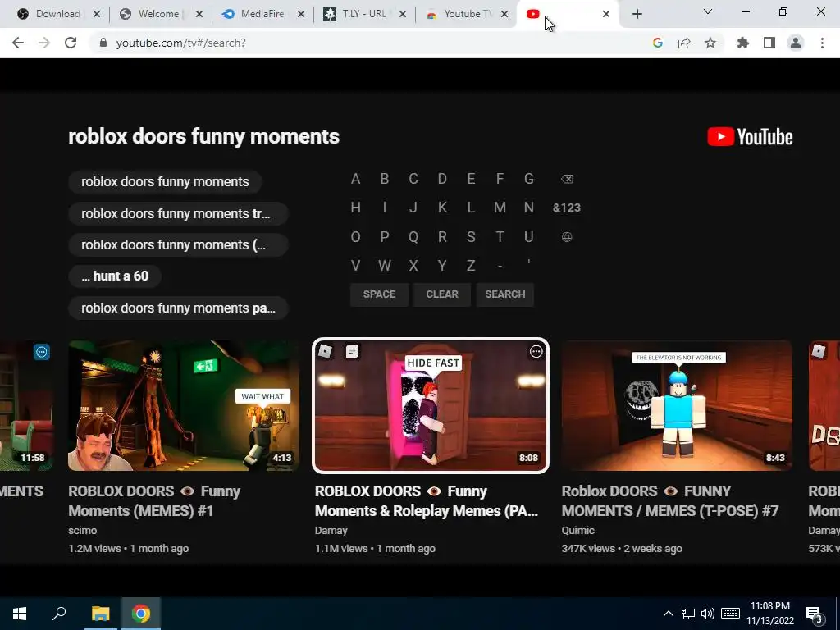840x630 pixels.
Task: Open Chrome profile avatar
Action: 796,43
